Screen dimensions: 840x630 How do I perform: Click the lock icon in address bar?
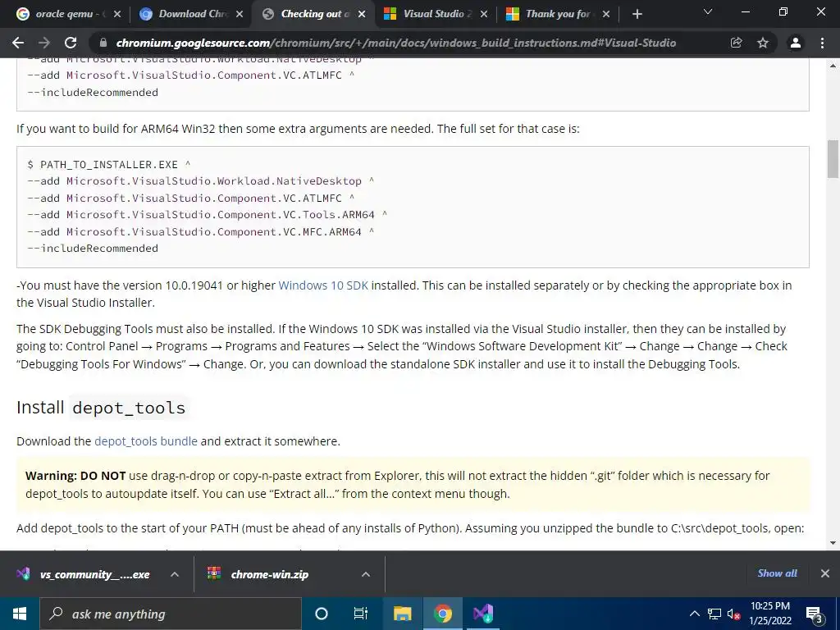103,43
